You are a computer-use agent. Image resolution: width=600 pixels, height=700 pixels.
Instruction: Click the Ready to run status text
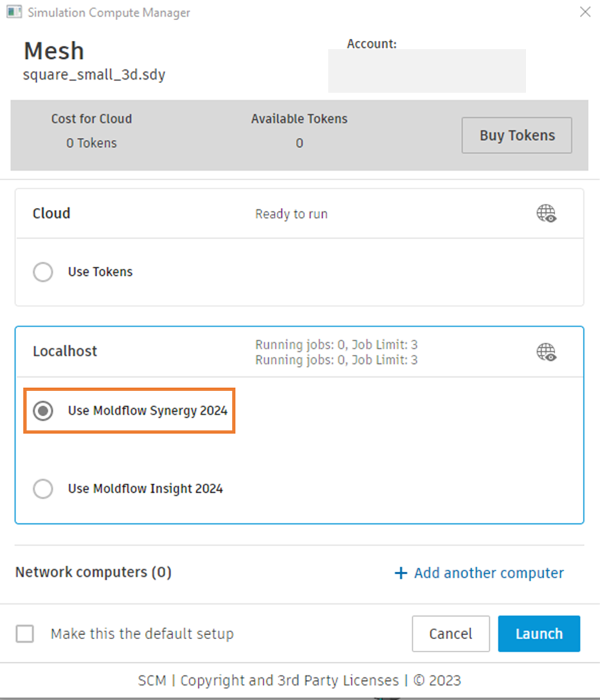292,213
